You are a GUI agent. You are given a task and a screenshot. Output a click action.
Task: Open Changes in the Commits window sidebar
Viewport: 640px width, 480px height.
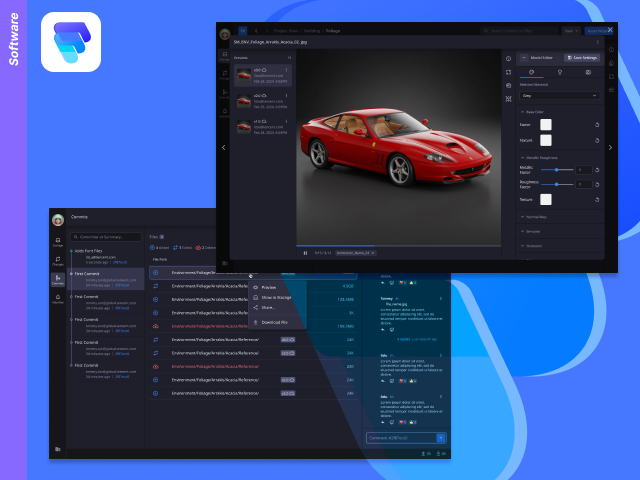pyautogui.click(x=58, y=261)
